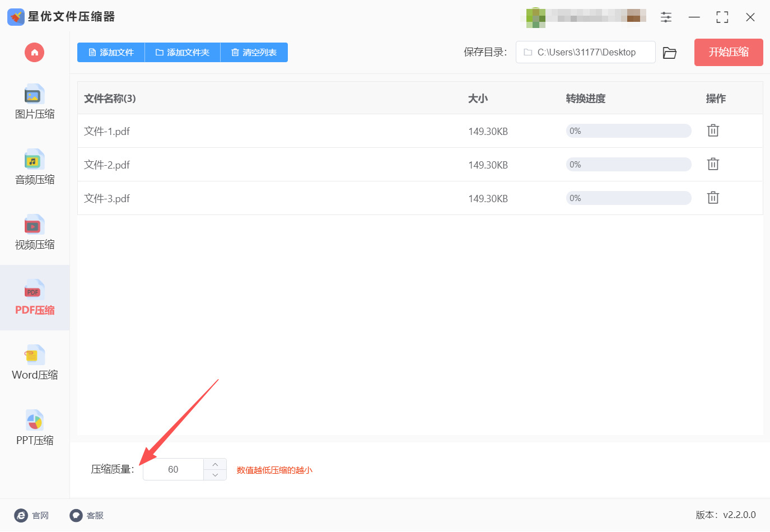Open the 视频压缩 video compression section
This screenshot has width=770, height=532.
pyautogui.click(x=35, y=232)
